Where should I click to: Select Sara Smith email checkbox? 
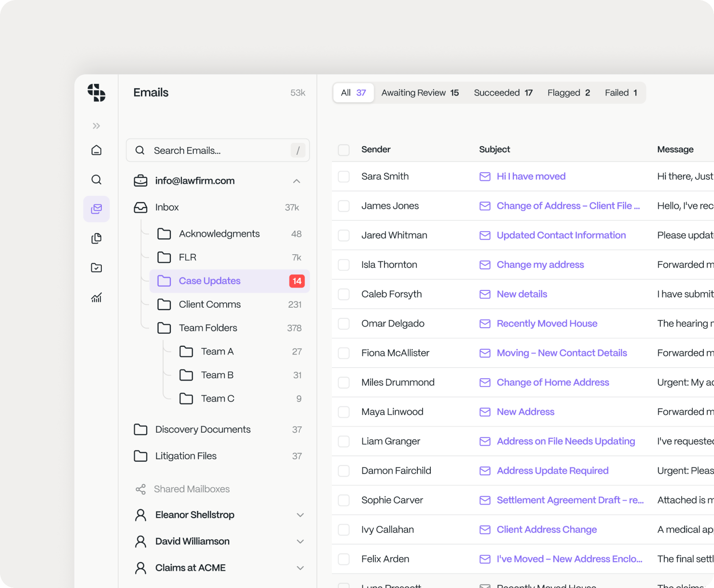coord(343,177)
